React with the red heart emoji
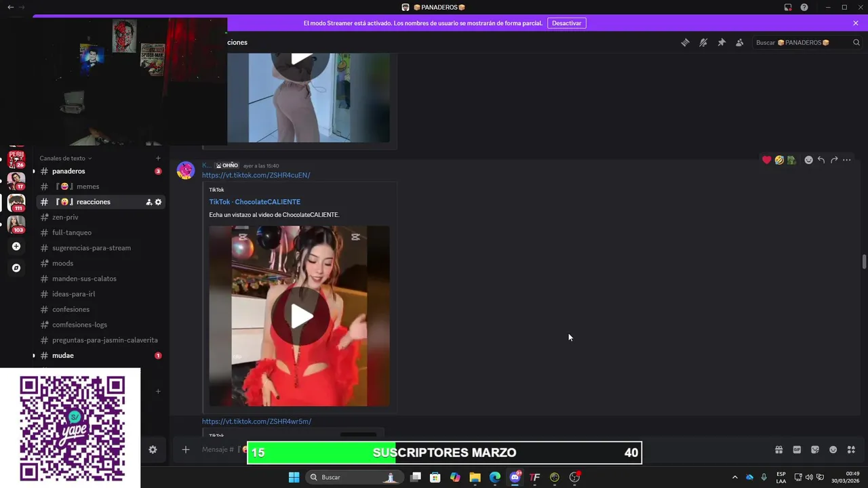The image size is (868, 488). tap(767, 160)
